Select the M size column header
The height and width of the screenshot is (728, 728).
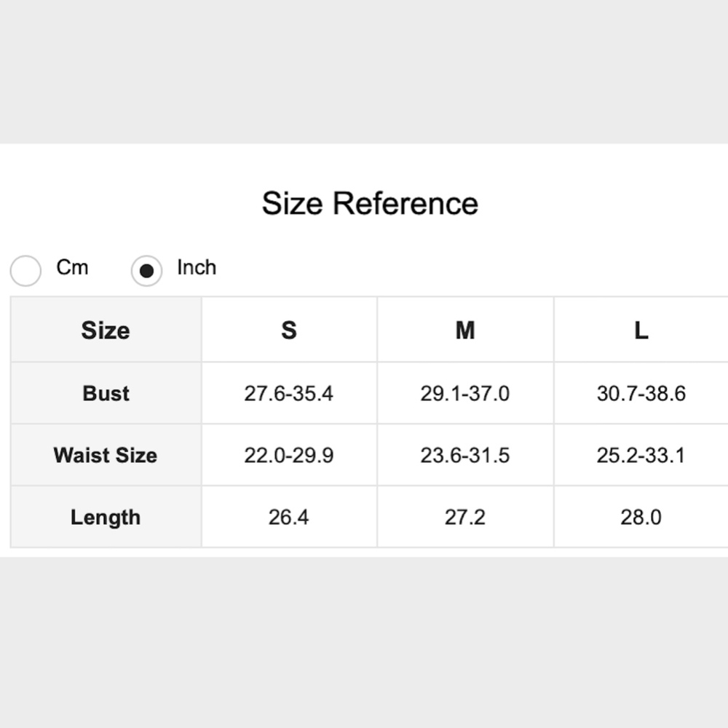(x=465, y=330)
